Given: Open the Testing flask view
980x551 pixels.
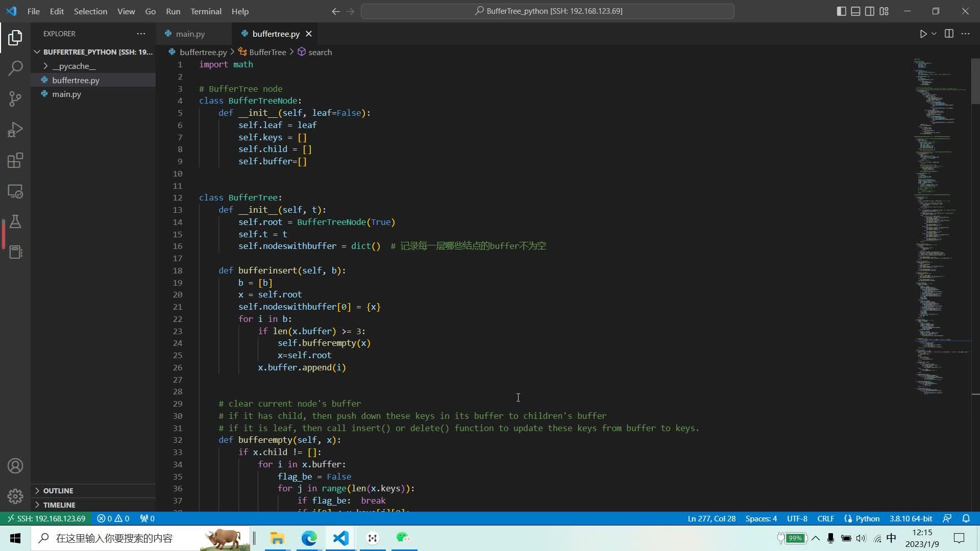Looking at the screenshot, I should (x=15, y=222).
